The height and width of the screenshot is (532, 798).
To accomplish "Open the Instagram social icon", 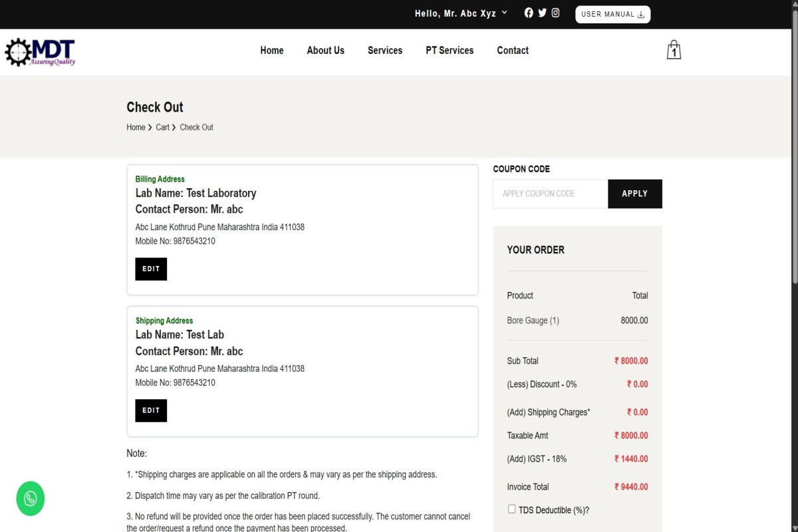I will (x=555, y=13).
